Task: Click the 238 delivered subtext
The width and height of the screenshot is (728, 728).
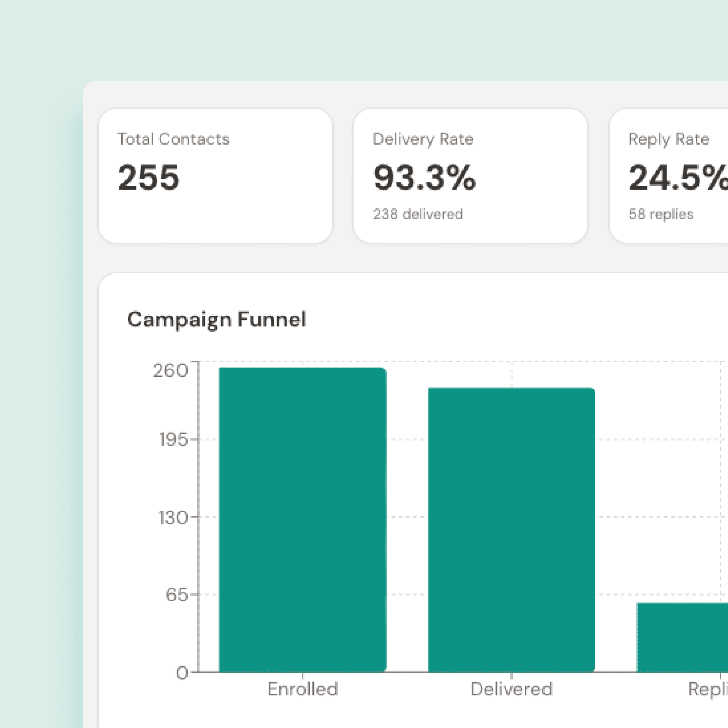Action: coord(418,214)
